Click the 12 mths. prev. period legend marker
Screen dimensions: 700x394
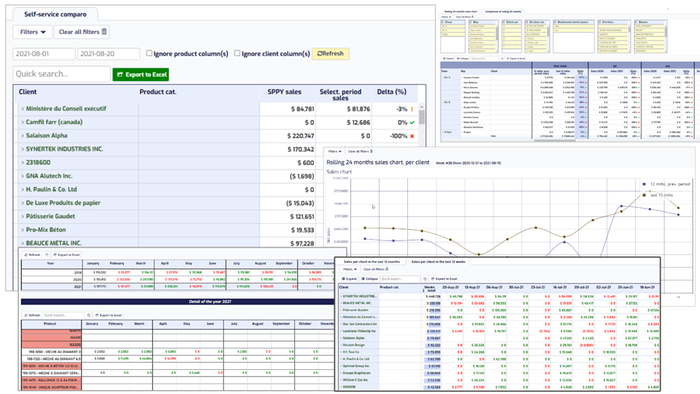pos(644,184)
